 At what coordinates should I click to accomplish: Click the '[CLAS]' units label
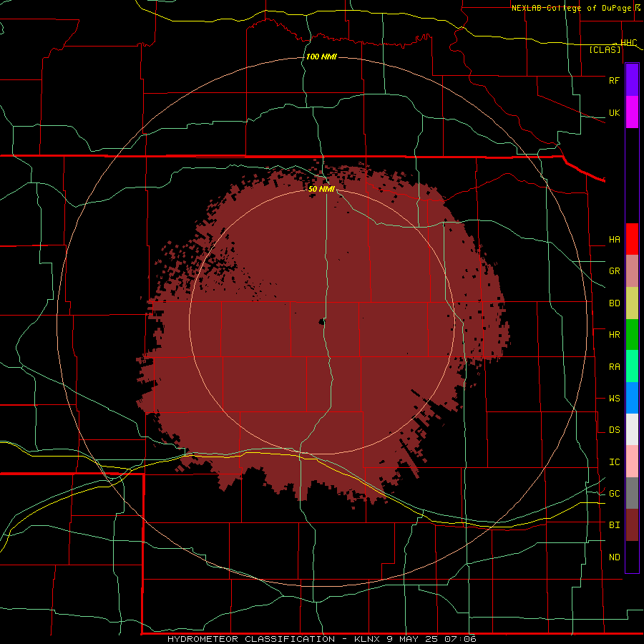[x=605, y=50]
